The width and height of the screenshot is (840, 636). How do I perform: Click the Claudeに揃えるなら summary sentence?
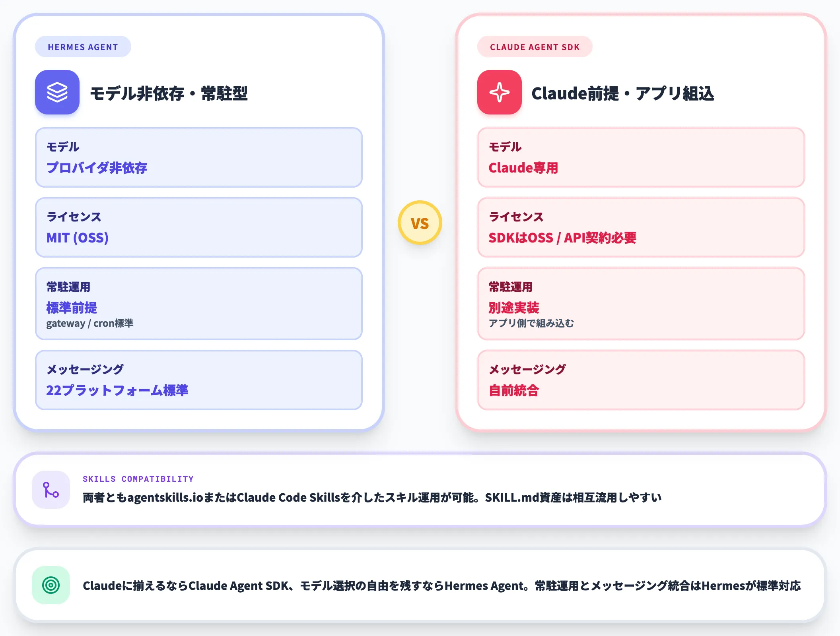pyautogui.click(x=442, y=586)
